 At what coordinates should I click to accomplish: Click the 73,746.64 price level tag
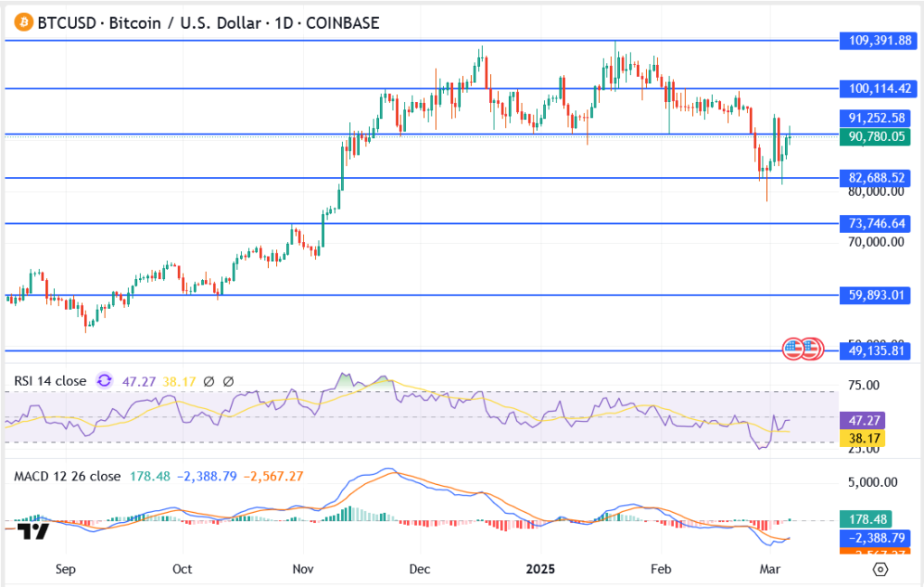pos(874,223)
